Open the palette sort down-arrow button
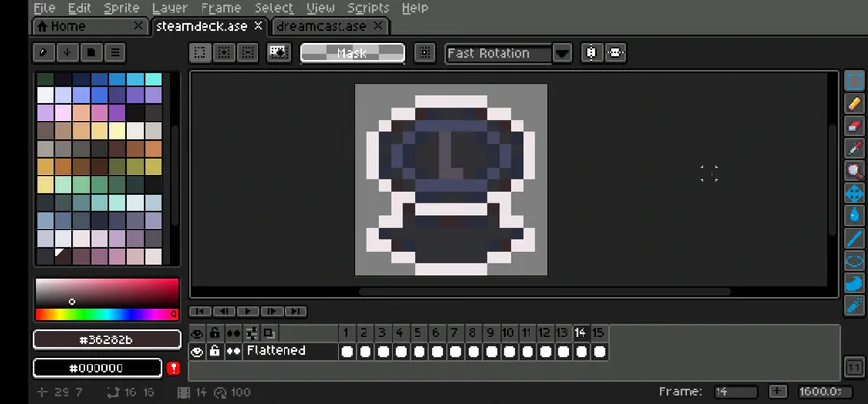 pyautogui.click(x=67, y=53)
